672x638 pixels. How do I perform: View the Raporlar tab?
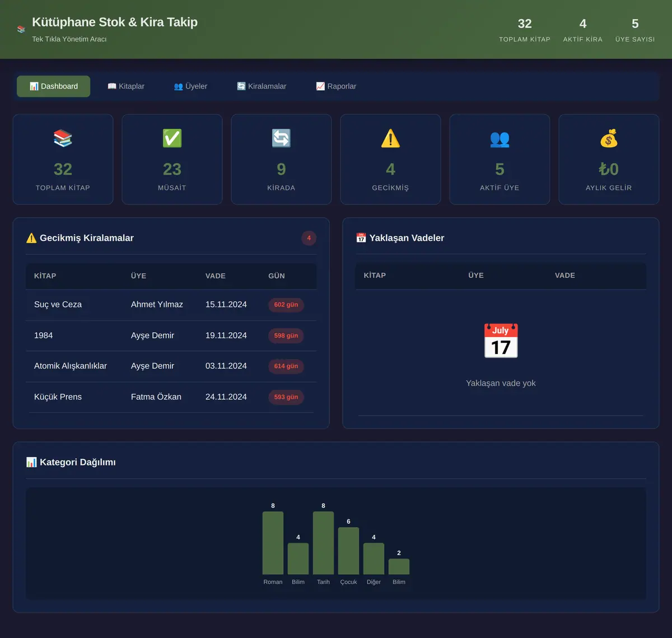[336, 86]
